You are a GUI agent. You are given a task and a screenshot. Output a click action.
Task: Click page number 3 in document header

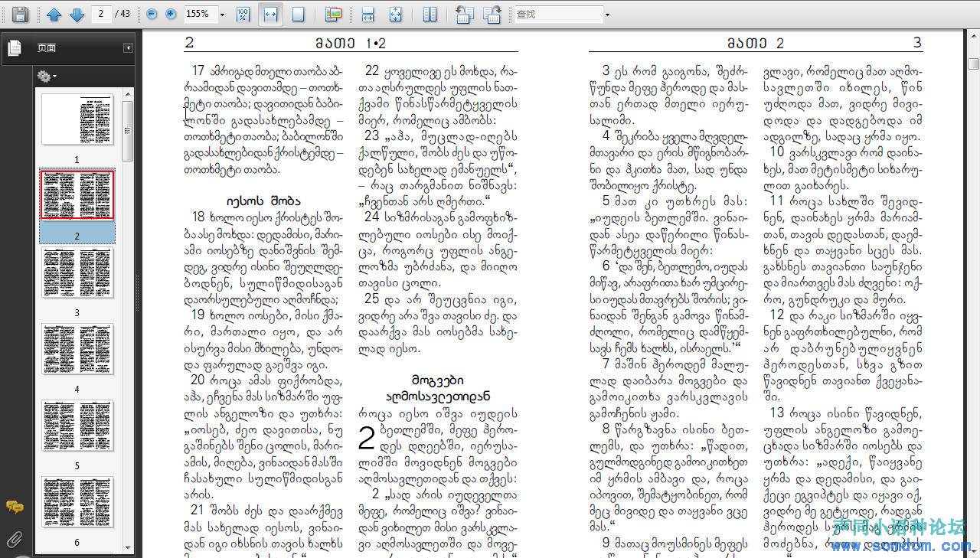click(917, 43)
